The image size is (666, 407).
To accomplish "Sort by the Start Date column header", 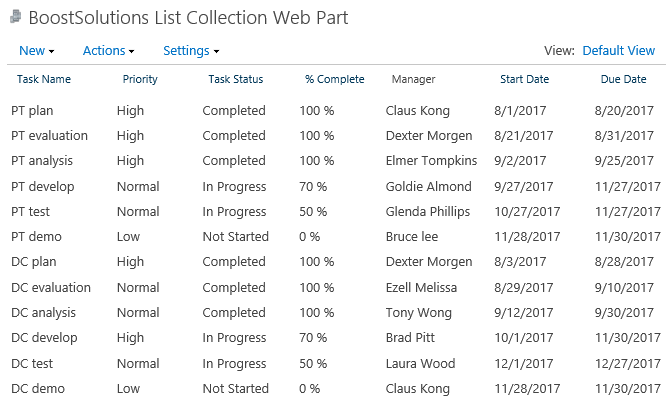I will point(525,79).
